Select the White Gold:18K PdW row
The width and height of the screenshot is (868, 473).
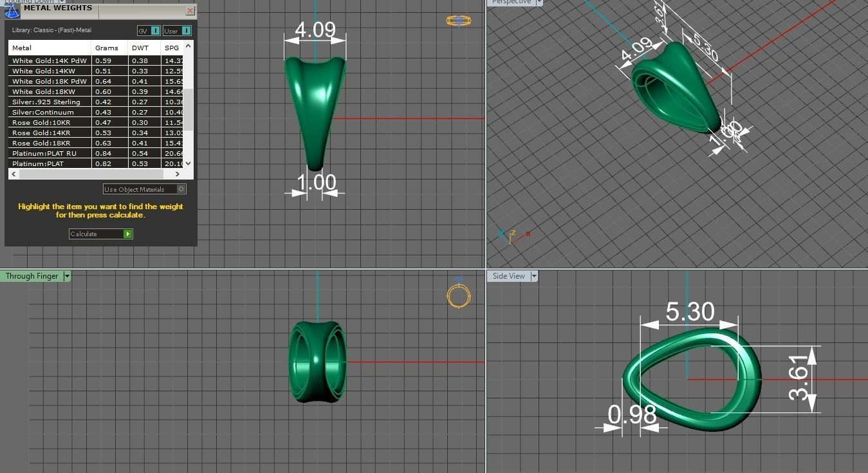coord(97,81)
